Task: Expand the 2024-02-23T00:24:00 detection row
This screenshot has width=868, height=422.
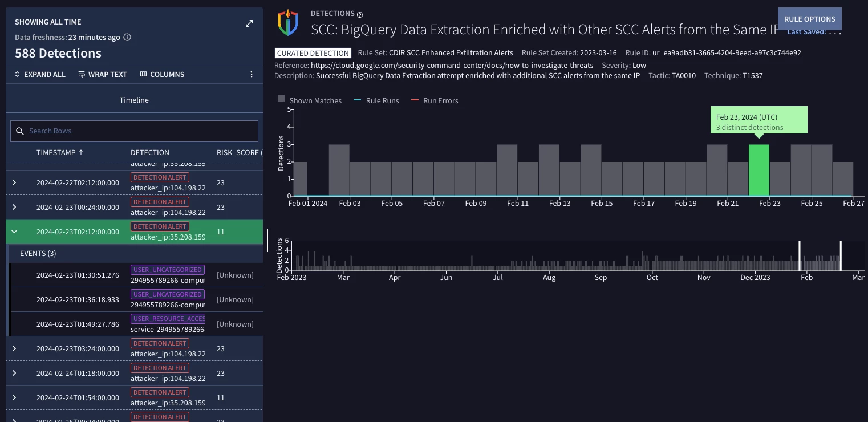Action: coord(14,207)
